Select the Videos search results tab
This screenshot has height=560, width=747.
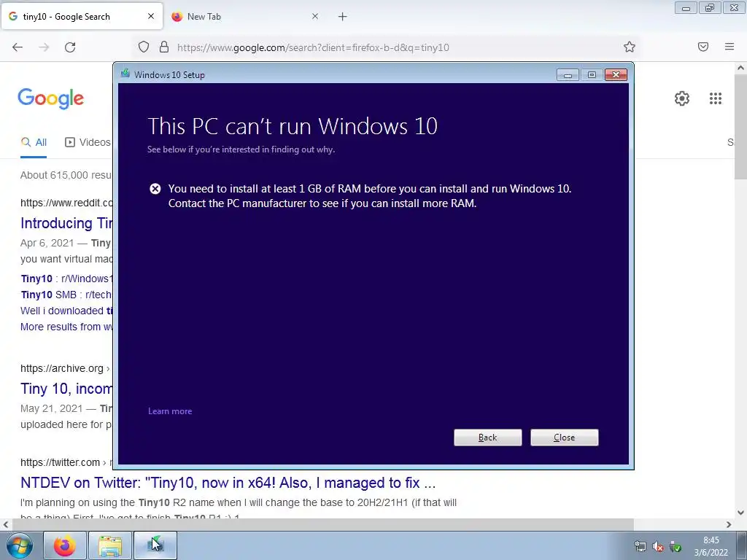coord(88,142)
